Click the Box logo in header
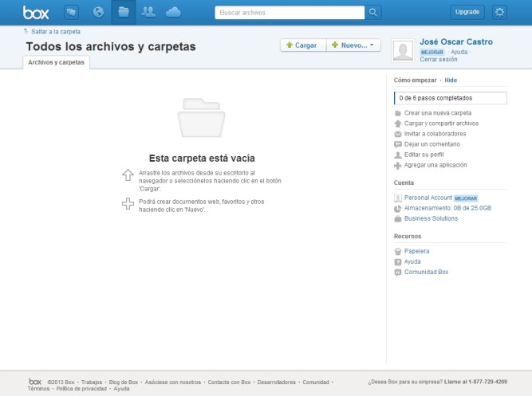Screen dimensions: 532x396 click(36, 12)
